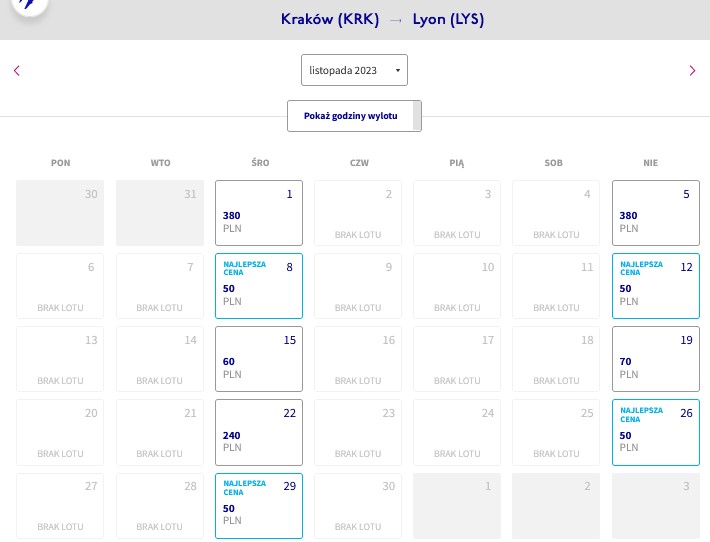This screenshot has width=710, height=542.
Task: Click the PON weekday header
Action: pos(61,163)
